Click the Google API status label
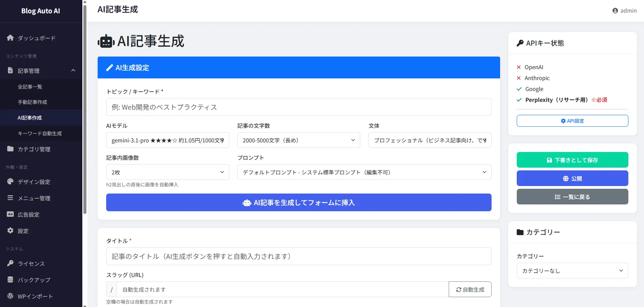 click(534, 89)
